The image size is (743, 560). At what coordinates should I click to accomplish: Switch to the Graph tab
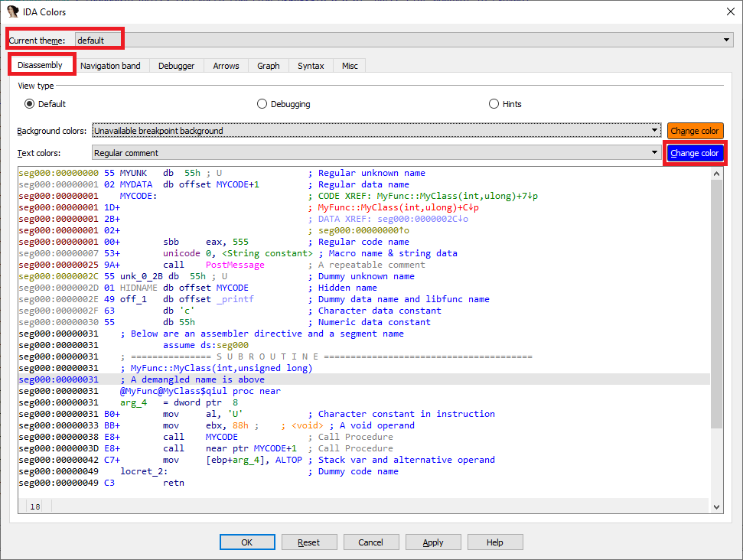click(268, 65)
